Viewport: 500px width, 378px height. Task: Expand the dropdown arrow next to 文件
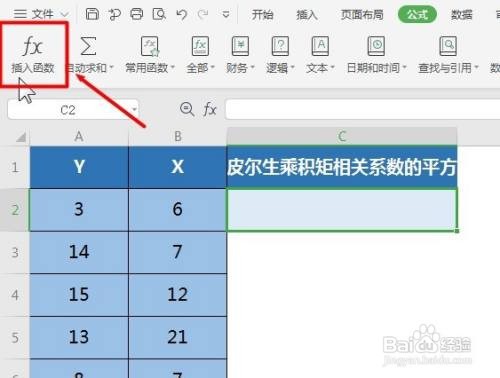point(64,14)
